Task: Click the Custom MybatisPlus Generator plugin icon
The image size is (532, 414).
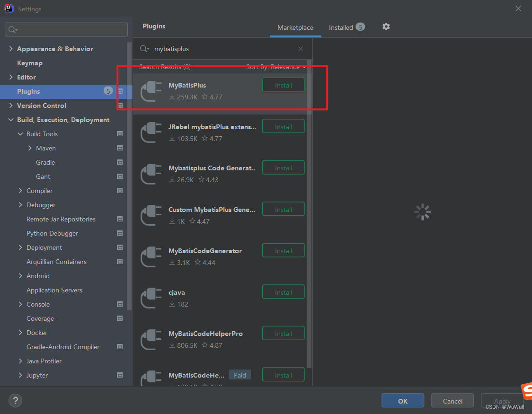Action: pyautogui.click(x=151, y=215)
